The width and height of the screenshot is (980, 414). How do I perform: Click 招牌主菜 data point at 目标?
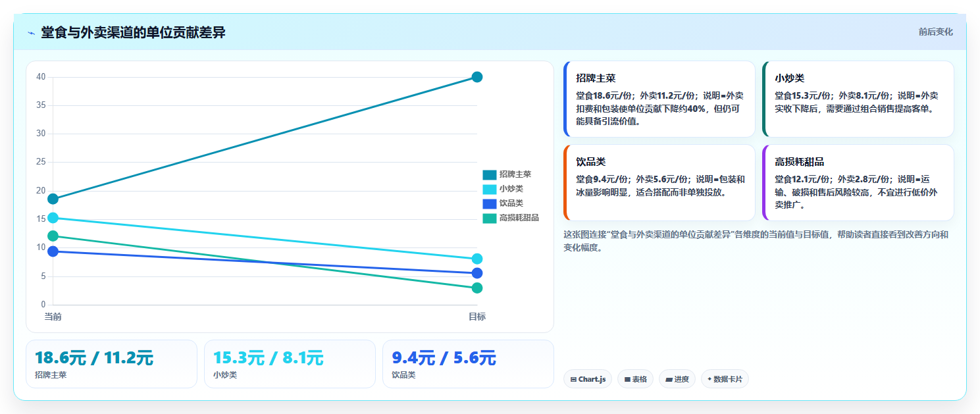click(x=477, y=77)
